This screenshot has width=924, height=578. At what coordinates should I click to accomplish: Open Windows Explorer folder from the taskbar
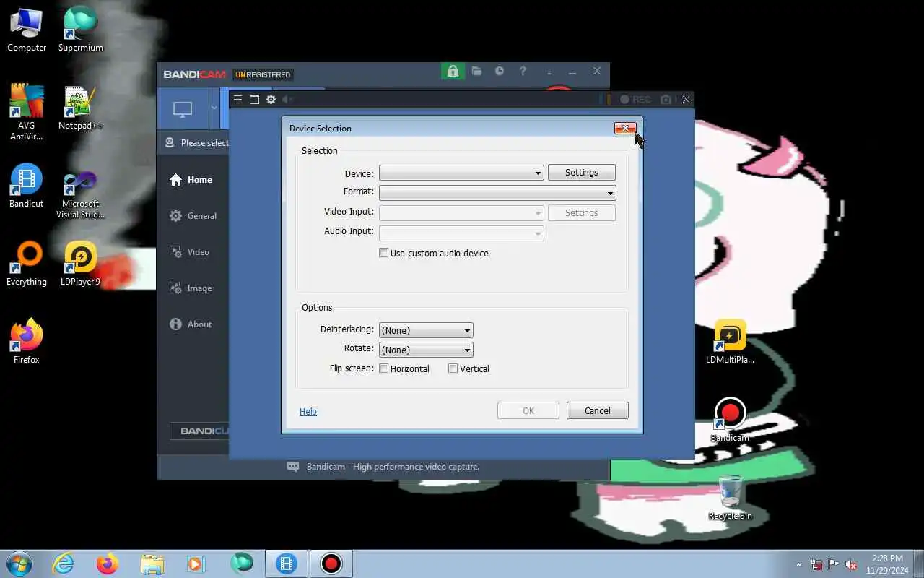click(x=152, y=564)
